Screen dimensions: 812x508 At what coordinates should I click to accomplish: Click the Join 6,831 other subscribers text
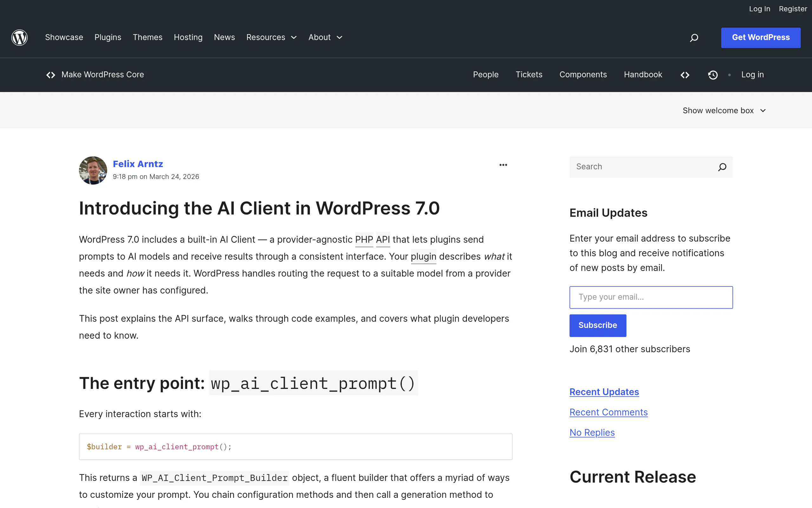630,350
